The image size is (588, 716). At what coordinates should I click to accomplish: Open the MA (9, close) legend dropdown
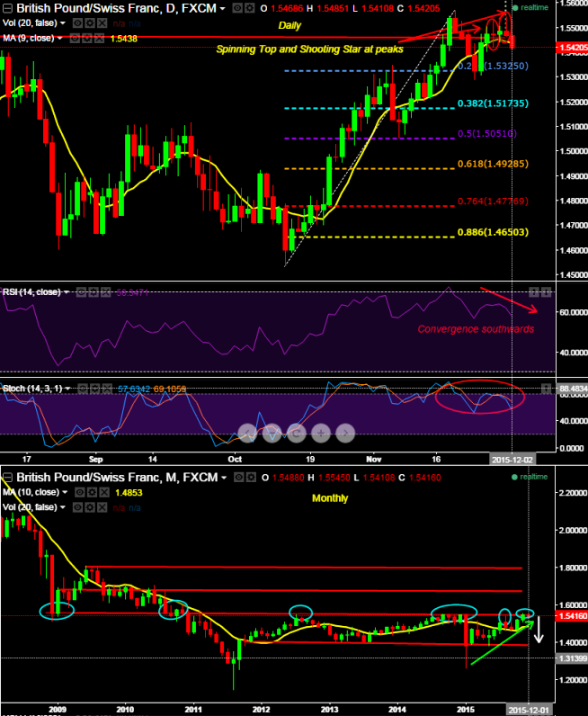(x=60, y=39)
